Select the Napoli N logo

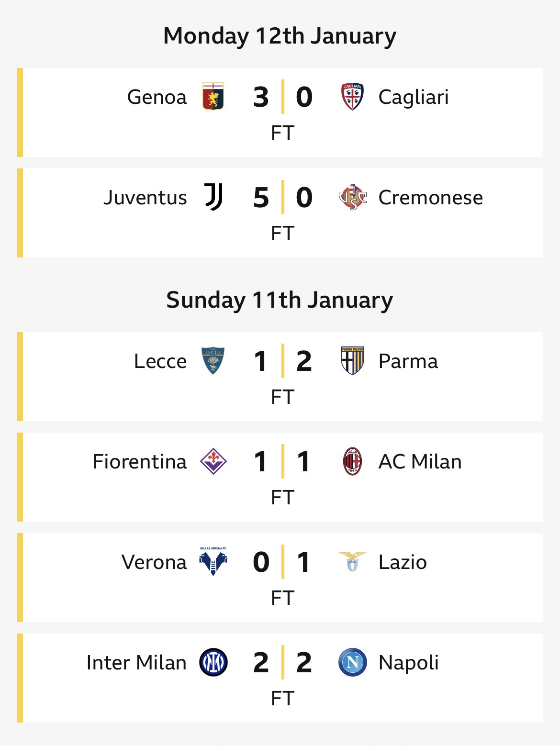(352, 662)
